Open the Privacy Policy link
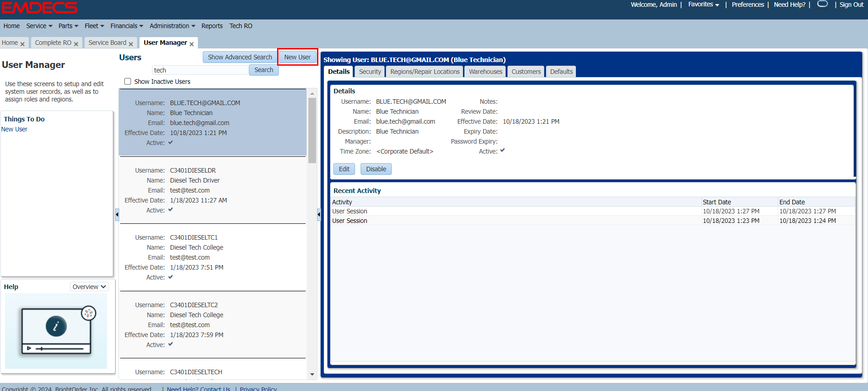 258,389
